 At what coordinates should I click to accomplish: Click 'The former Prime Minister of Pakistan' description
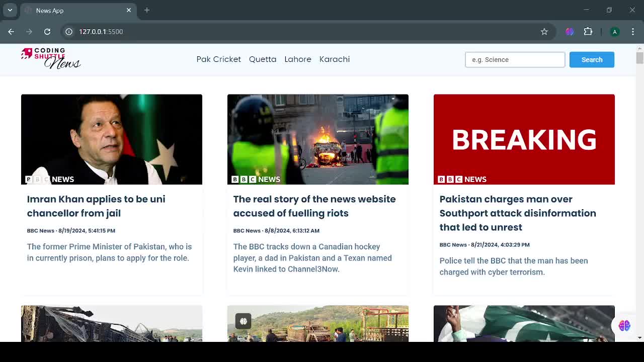109,252
